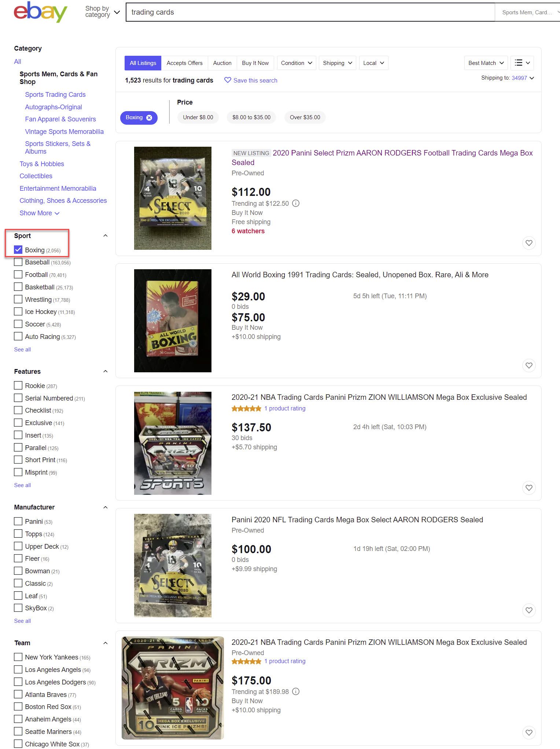Heart the $175.00 Zion Williamson listing
The image size is (560, 749).
(x=529, y=733)
